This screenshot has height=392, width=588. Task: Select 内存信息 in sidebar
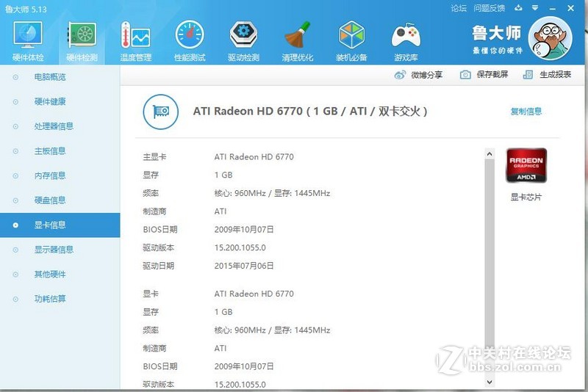pyautogui.click(x=60, y=175)
